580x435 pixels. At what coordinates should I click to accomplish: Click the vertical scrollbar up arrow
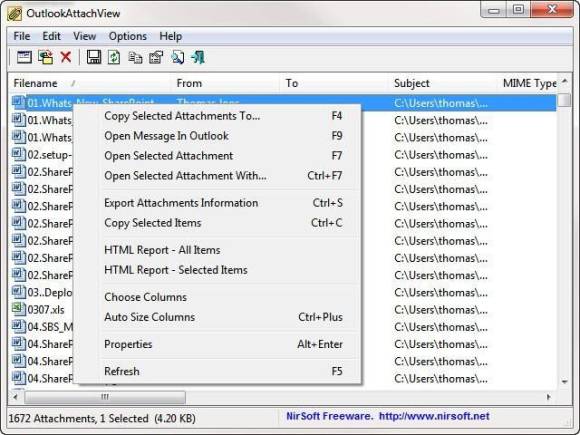tap(564, 81)
